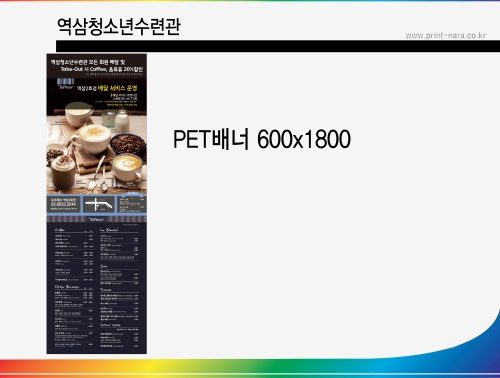
Task: Click the rainbow color strip at bottom
Action: click(250, 368)
